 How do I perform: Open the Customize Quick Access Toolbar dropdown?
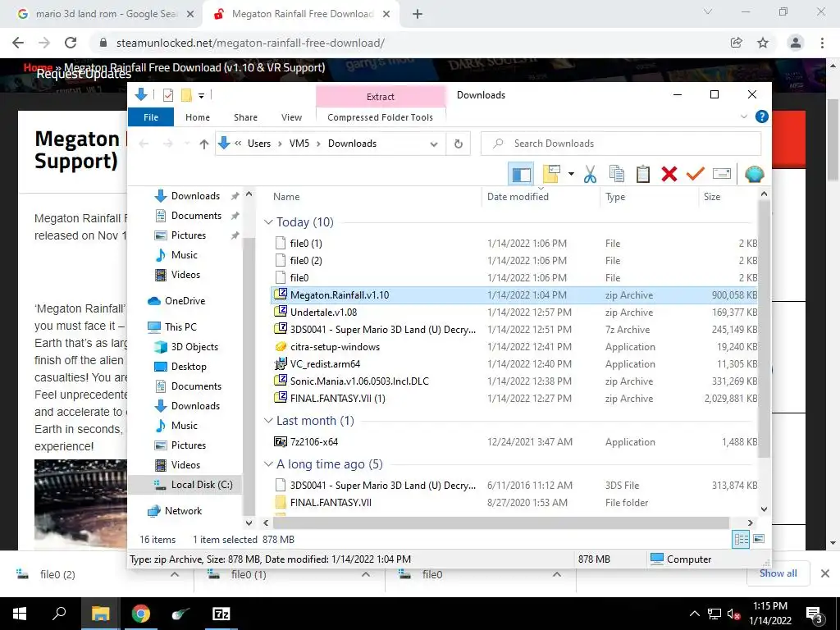tap(202, 96)
